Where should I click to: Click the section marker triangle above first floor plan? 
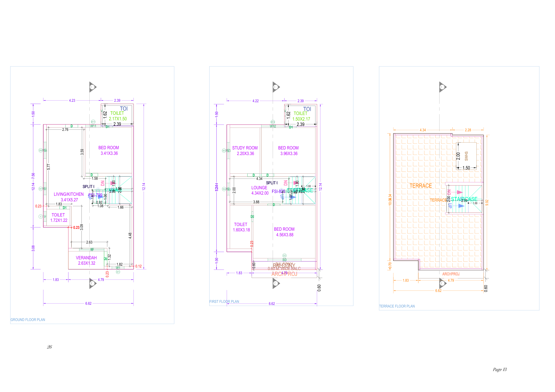[276, 87]
